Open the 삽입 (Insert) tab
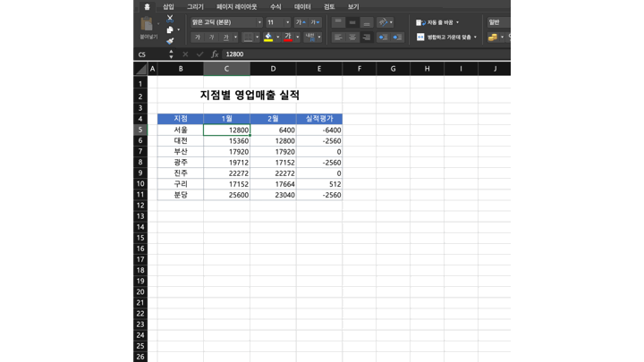The height and width of the screenshot is (362, 644). point(168,6)
